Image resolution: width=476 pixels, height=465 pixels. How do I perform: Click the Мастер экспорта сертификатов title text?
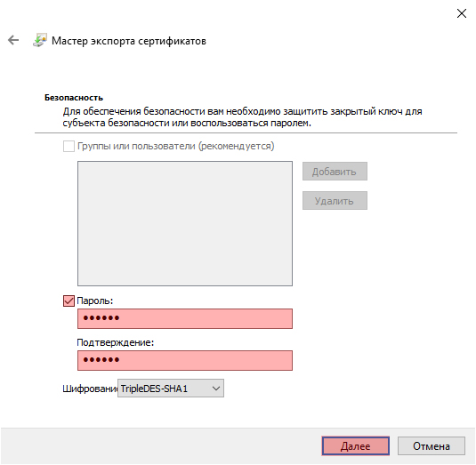129,41
